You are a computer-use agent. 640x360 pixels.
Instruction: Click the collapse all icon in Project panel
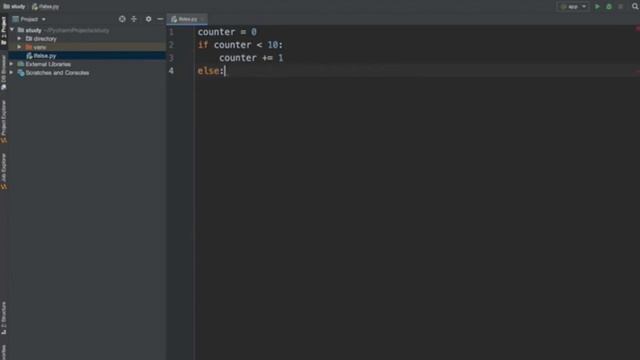point(134,19)
